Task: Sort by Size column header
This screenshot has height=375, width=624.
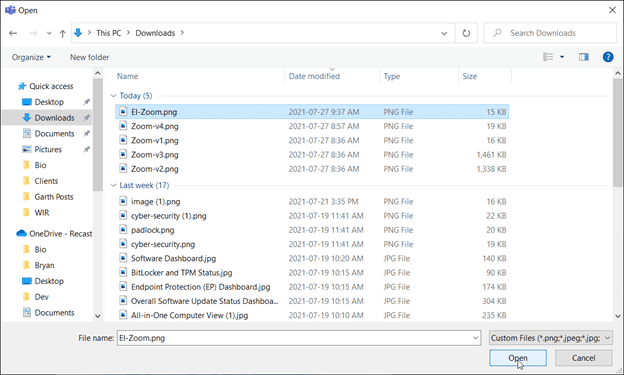Action: pyautogui.click(x=470, y=76)
